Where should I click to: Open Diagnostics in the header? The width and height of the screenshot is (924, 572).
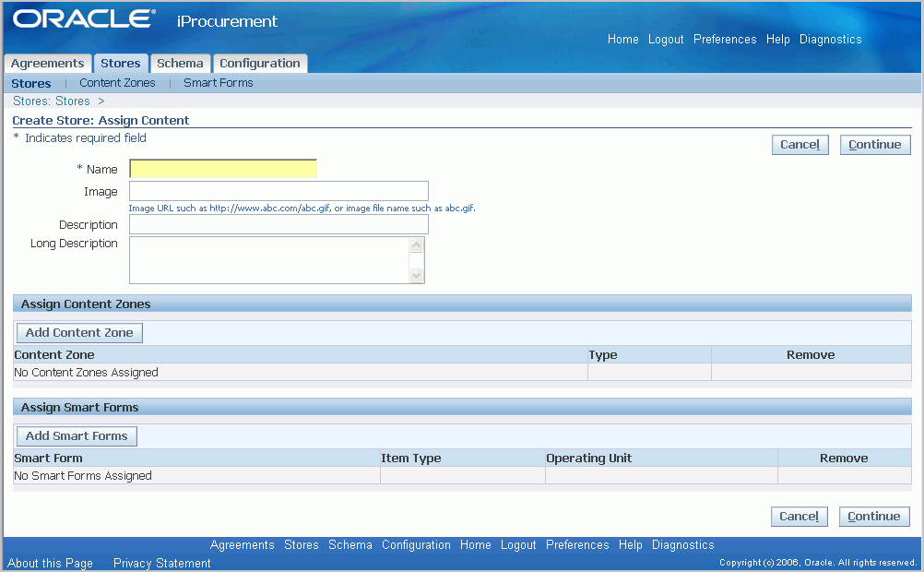point(830,39)
